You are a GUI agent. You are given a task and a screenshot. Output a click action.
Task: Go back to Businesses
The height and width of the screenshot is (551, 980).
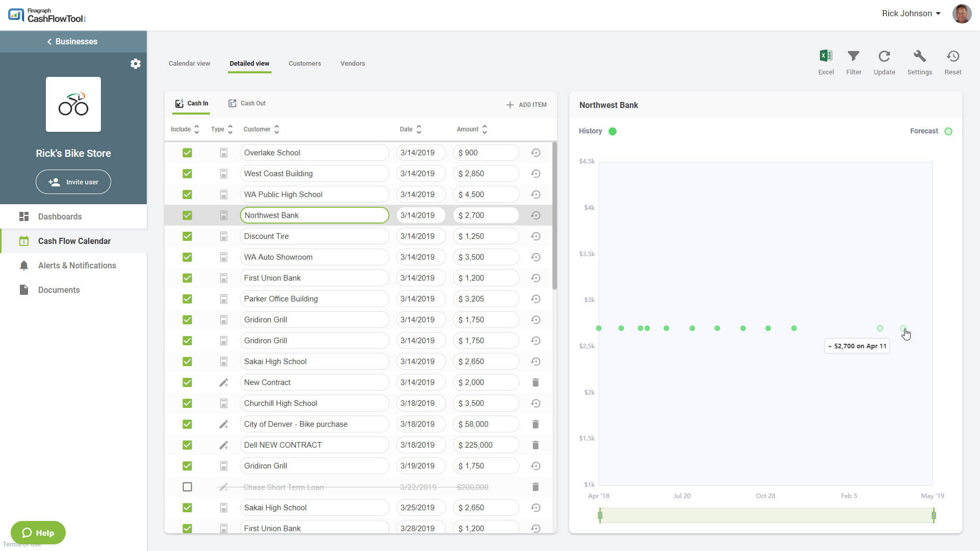(73, 42)
